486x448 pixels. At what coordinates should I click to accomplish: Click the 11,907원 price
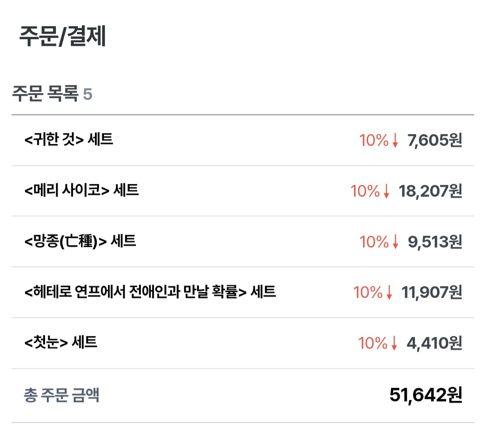coord(432,293)
